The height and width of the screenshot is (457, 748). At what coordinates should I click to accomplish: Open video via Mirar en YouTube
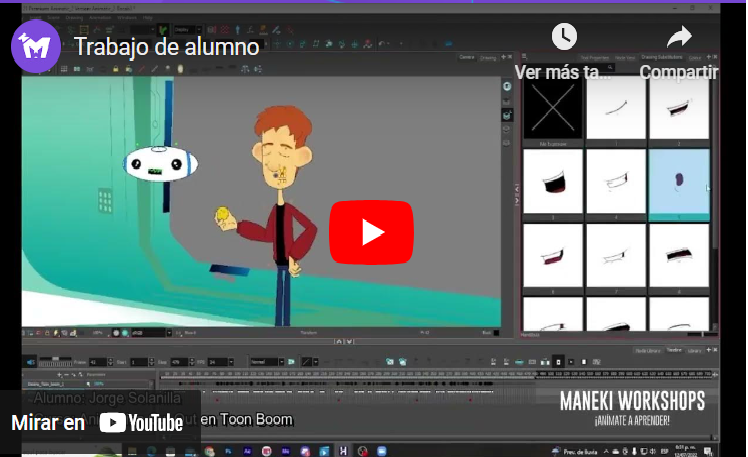[x=97, y=423]
